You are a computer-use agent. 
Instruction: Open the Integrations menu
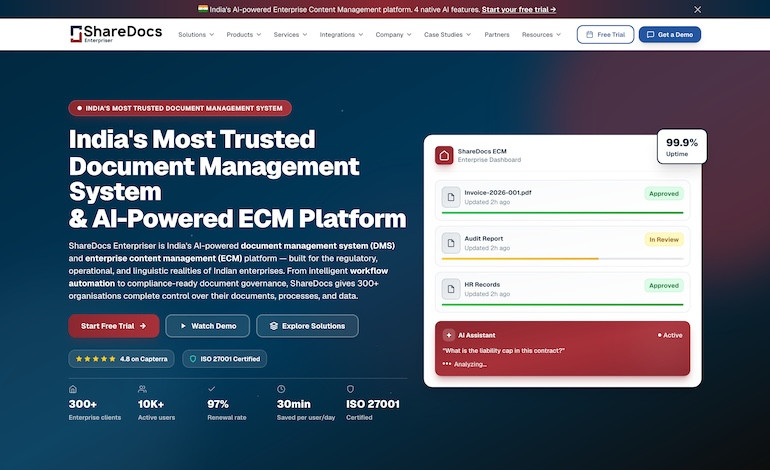pos(341,34)
